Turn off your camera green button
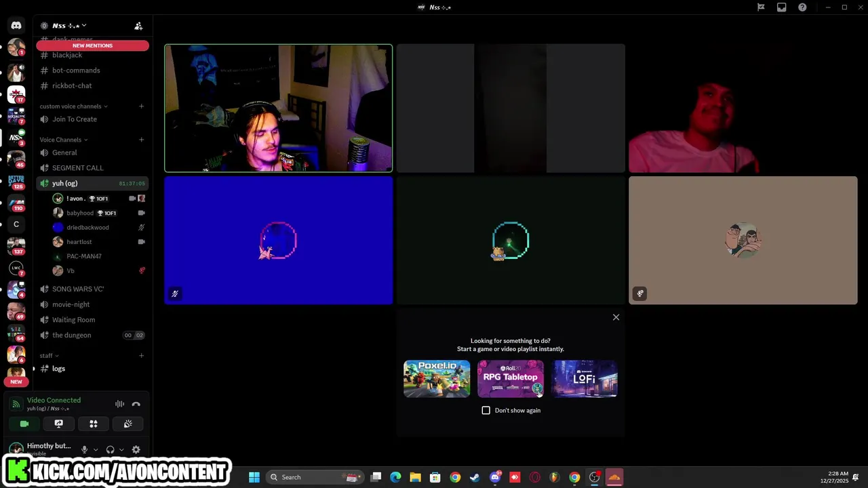The image size is (868, 488). 24,424
